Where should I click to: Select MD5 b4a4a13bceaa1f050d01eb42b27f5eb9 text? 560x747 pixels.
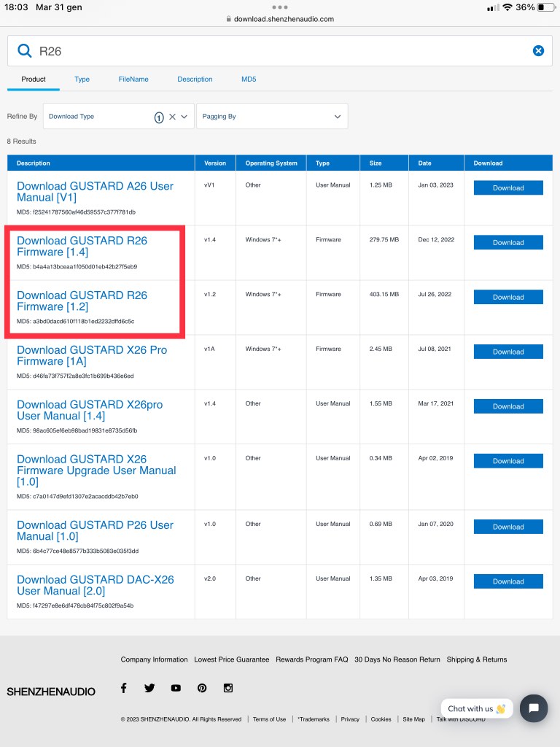click(x=77, y=267)
